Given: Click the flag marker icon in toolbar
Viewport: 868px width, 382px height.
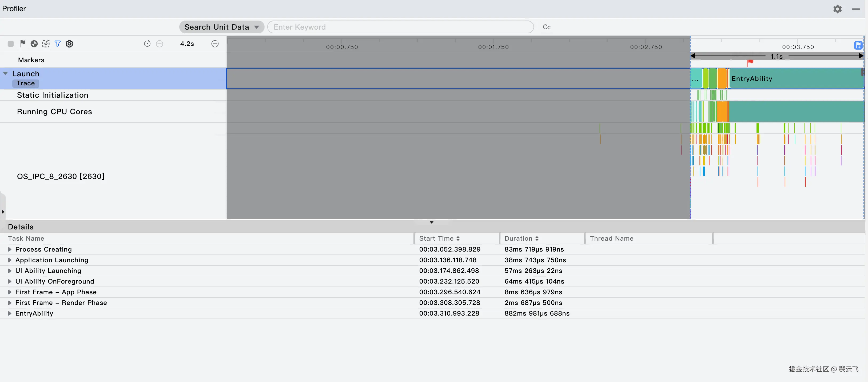Looking at the screenshot, I should point(22,43).
